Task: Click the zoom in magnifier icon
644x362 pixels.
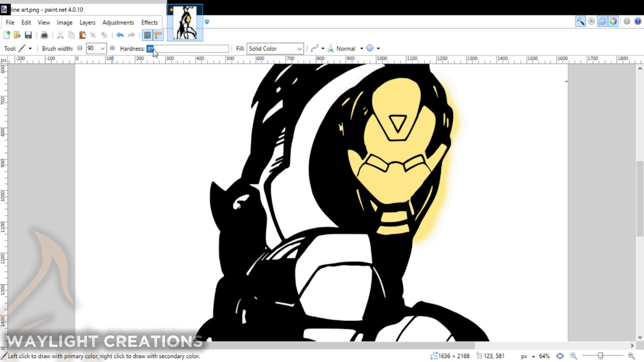Action: point(631,356)
